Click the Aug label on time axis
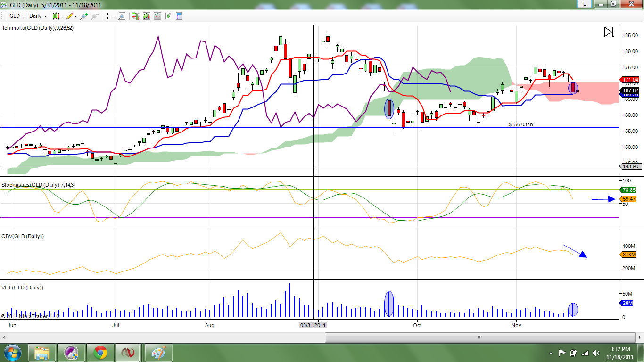Image resolution: width=644 pixels, height=362 pixels. [x=210, y=325]
